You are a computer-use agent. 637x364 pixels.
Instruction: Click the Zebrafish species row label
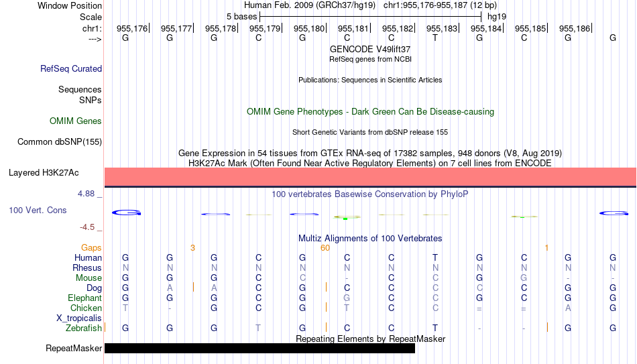point(84,328)
